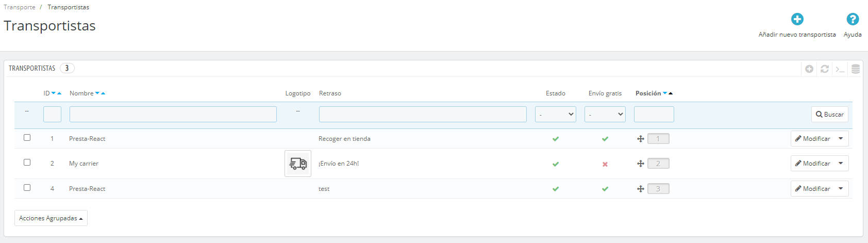Click "¡Envío en 24h!" cell
This screenshot has width=868, height=243.
(339, 164)
